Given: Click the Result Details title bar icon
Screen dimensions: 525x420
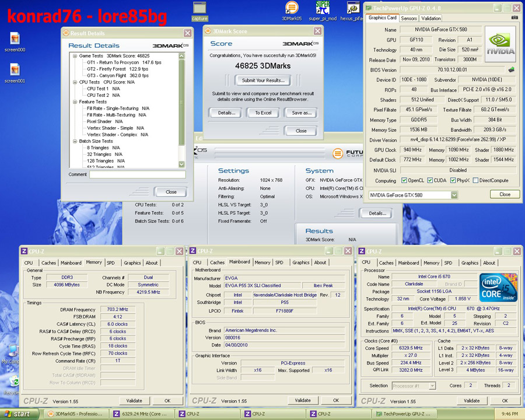Looking at the screenshot, I should point(66,33).
